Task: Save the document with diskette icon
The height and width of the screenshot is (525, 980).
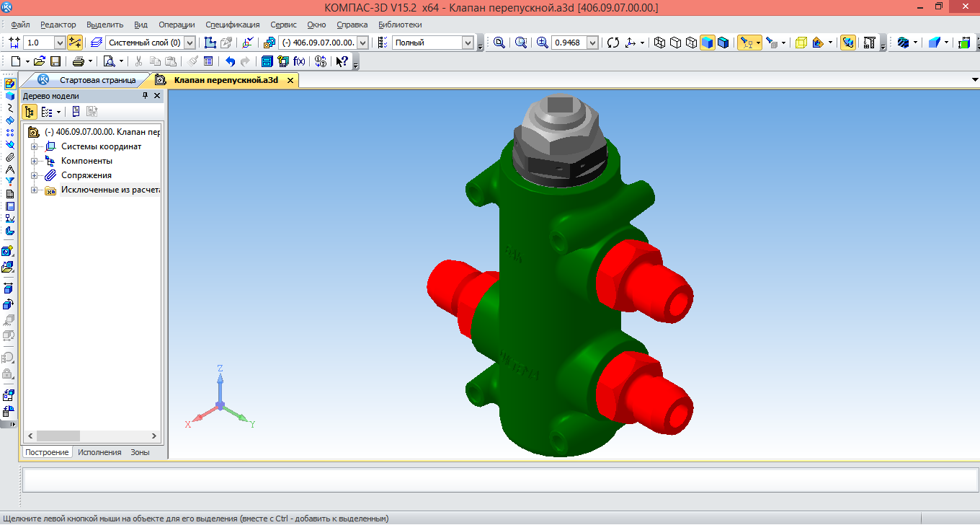Action: coord(55,61)
